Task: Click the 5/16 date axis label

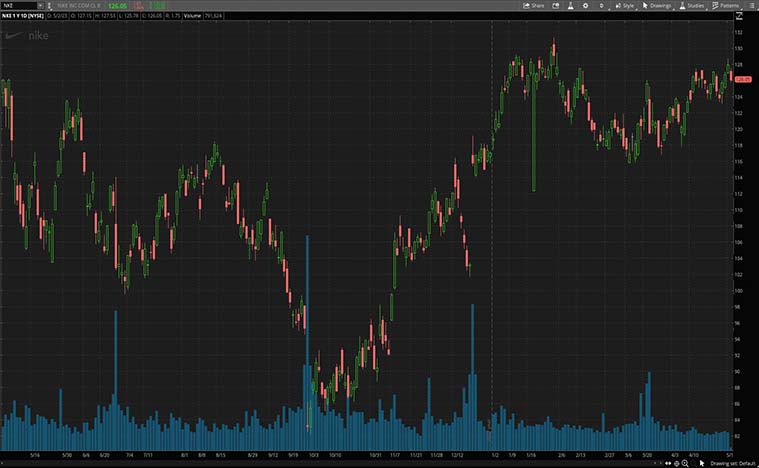Action: tap(35, 455)
